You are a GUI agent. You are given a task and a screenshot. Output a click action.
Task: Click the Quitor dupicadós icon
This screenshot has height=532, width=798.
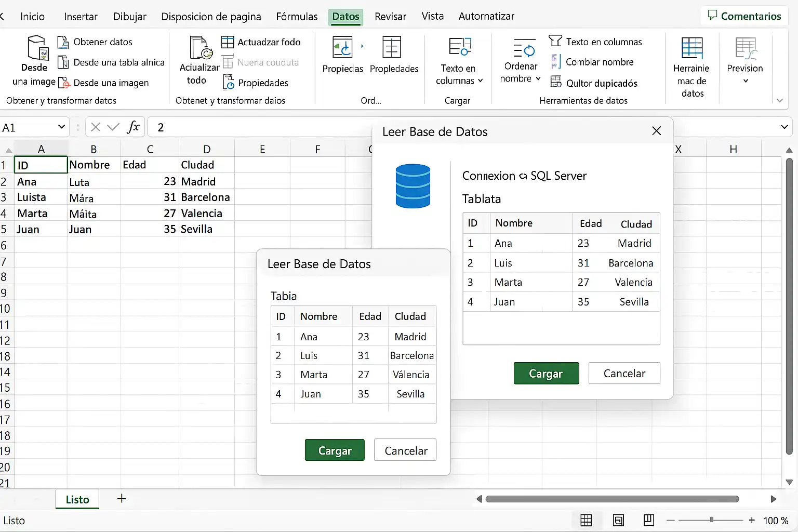click(556, 82)
